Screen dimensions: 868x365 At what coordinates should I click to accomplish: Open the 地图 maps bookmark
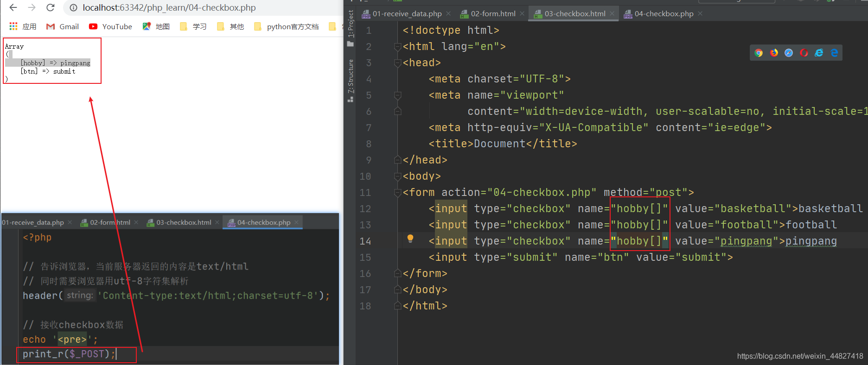[x=156, y=26]
